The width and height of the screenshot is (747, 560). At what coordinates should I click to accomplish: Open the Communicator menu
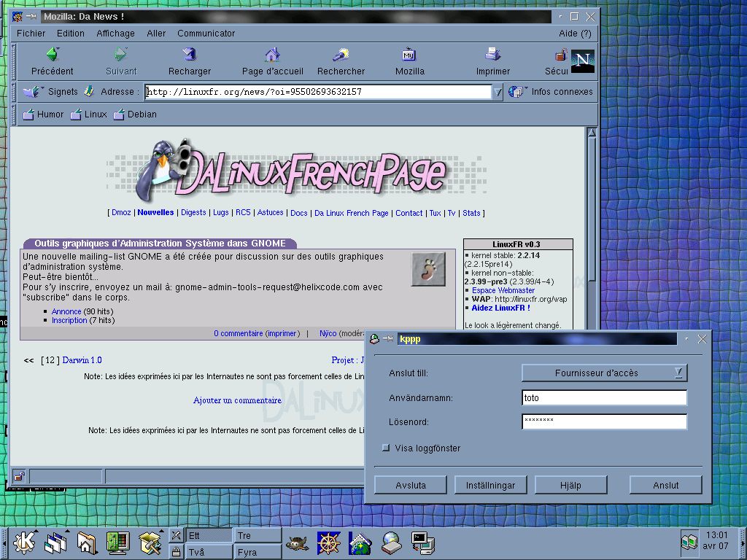click(x=206, y=34)
